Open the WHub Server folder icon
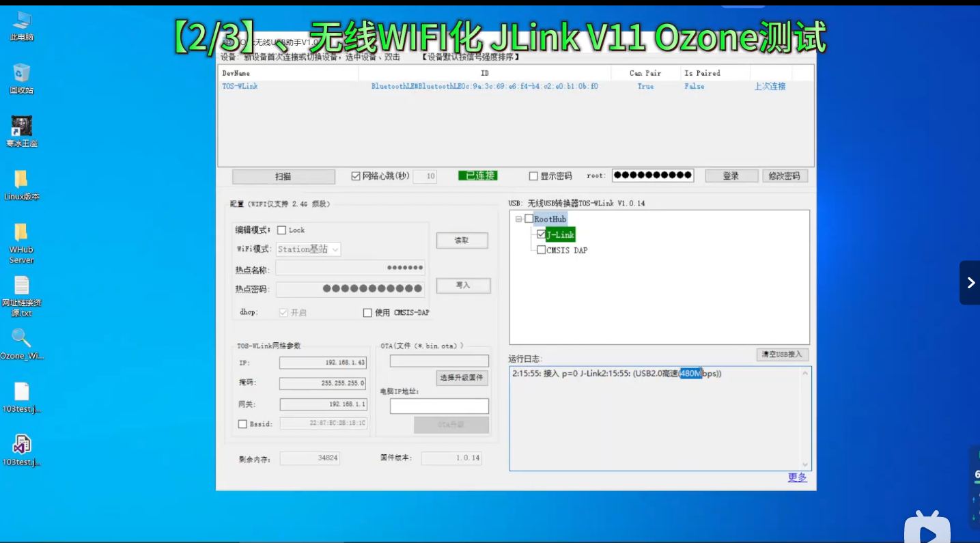 pyautogui.click(x=22, y=243)
